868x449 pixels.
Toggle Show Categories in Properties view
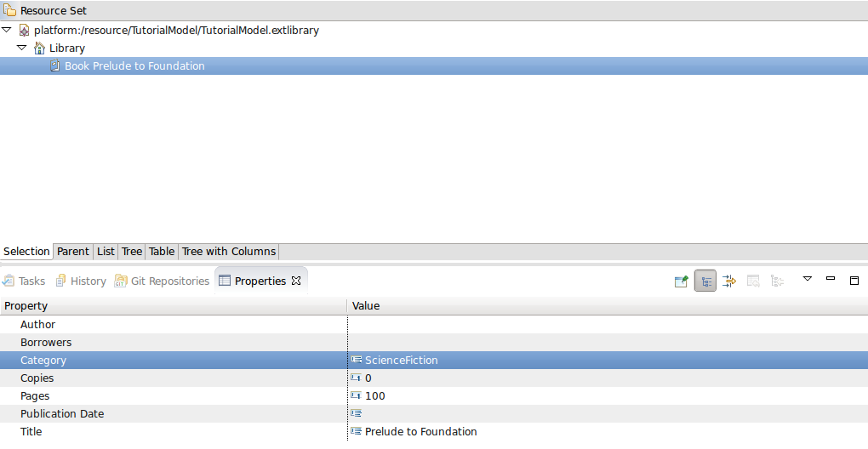tap(705, 281)
